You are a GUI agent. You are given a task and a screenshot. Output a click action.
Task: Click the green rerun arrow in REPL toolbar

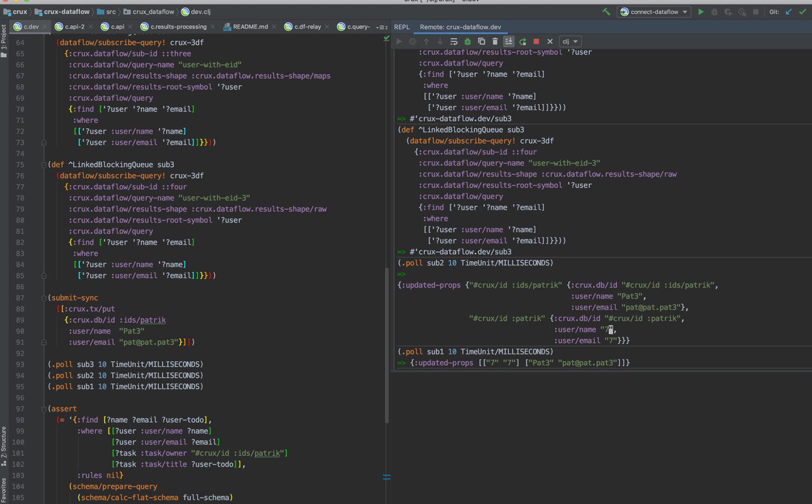pos(523,41)
